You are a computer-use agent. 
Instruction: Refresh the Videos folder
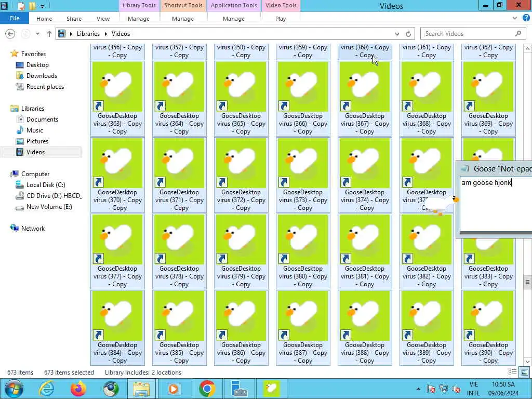pos(408,34)
